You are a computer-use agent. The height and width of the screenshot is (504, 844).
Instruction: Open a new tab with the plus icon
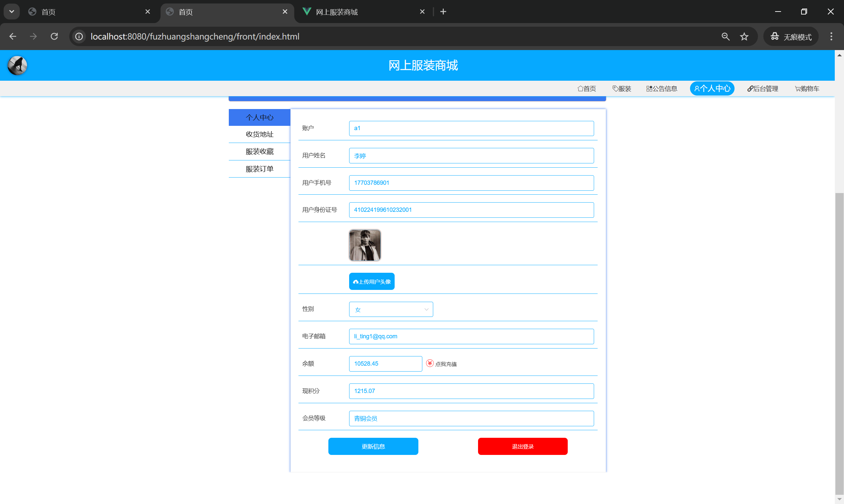(443, 12)
